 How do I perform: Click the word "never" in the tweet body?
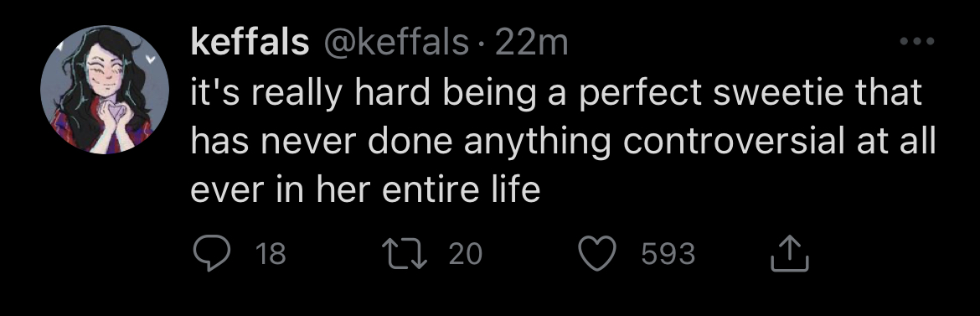pos(312,142)
